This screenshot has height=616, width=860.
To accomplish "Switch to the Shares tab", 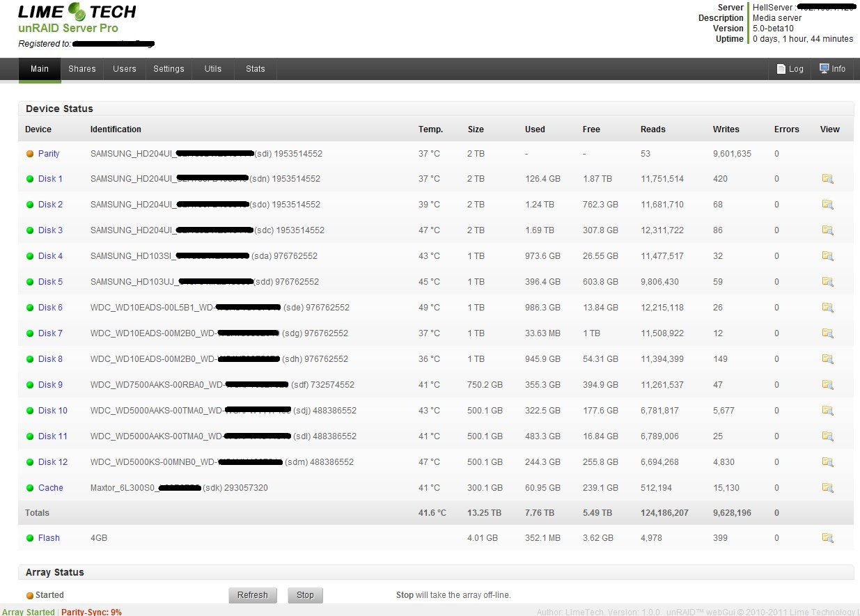I will pos(82,69).
